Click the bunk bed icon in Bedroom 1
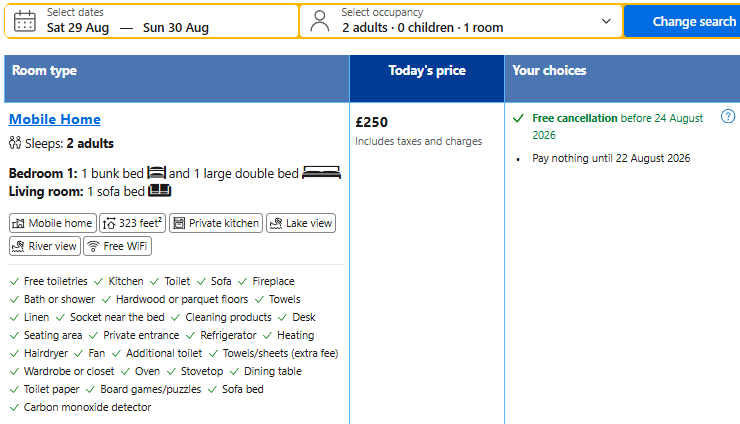 tap(157, 173)
